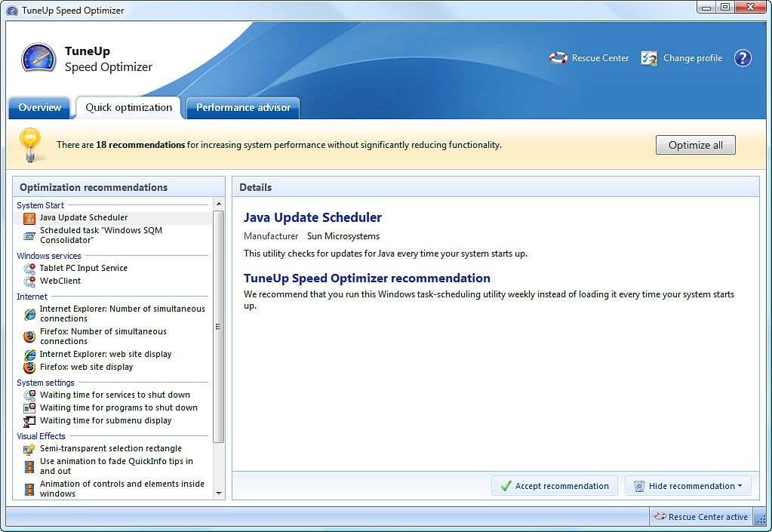Screen dimensions: 772x532
Task: Click the programs shut down waiting time icon
Action: click(x=29, y=408)
